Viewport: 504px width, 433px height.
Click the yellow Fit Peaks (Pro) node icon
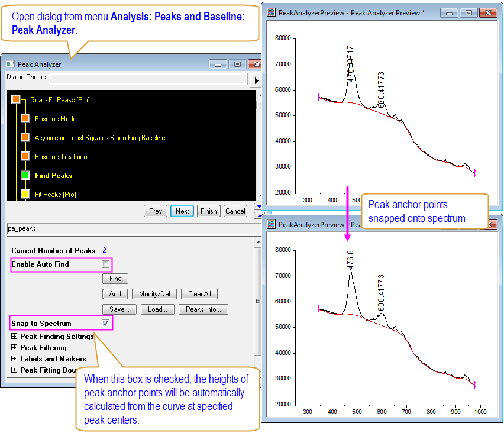point(25,194)
